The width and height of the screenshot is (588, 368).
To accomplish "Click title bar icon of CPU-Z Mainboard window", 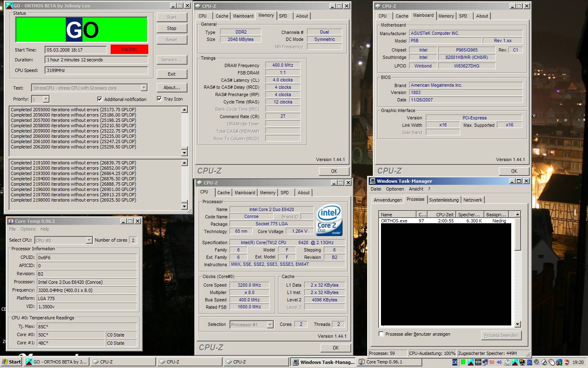I will pyautogui.click(x=378, y=6).
